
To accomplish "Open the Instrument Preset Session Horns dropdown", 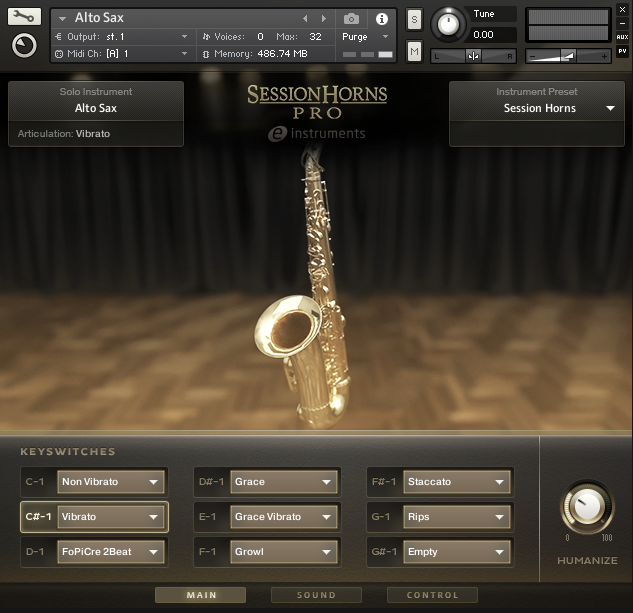I will [537, 108].
